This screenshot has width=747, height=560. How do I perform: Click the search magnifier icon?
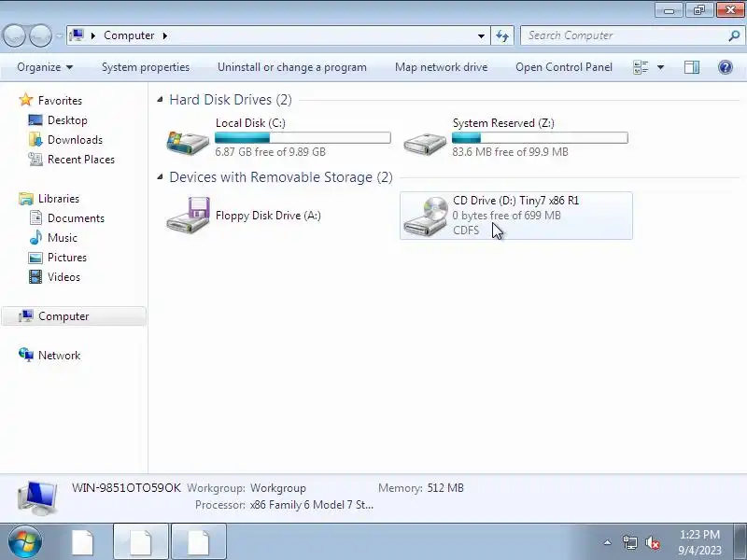pos(734,35)
